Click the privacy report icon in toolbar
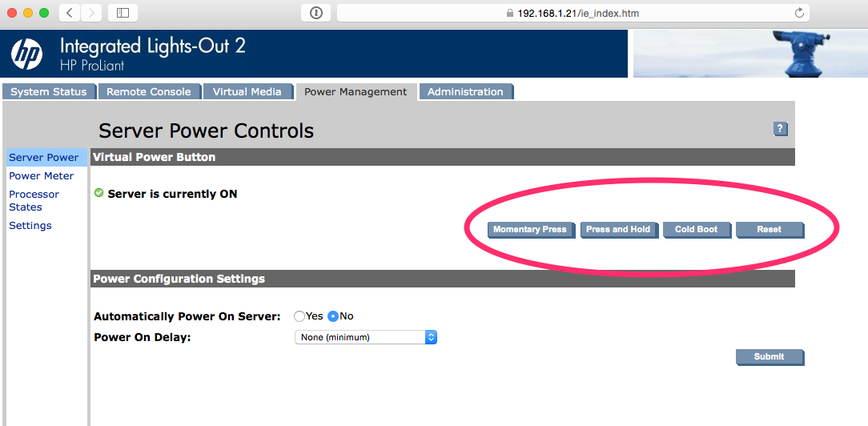The image size is (868, 426). (315, 13)
